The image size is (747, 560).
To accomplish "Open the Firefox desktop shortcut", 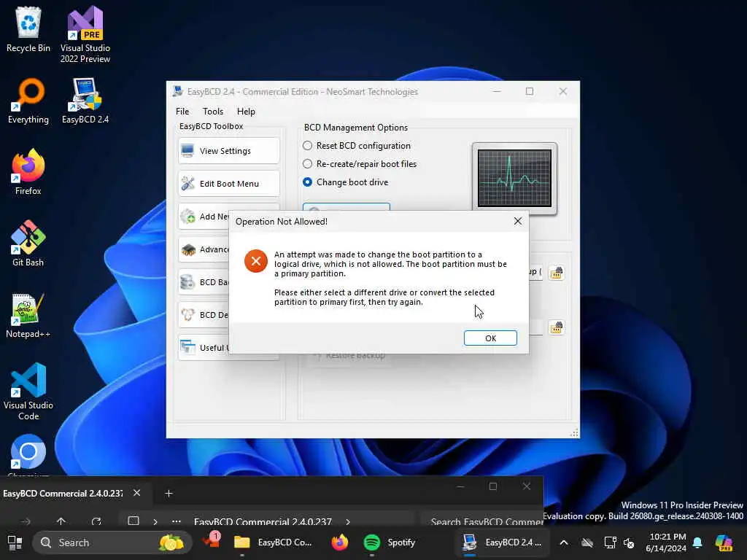I will [28, 172].
